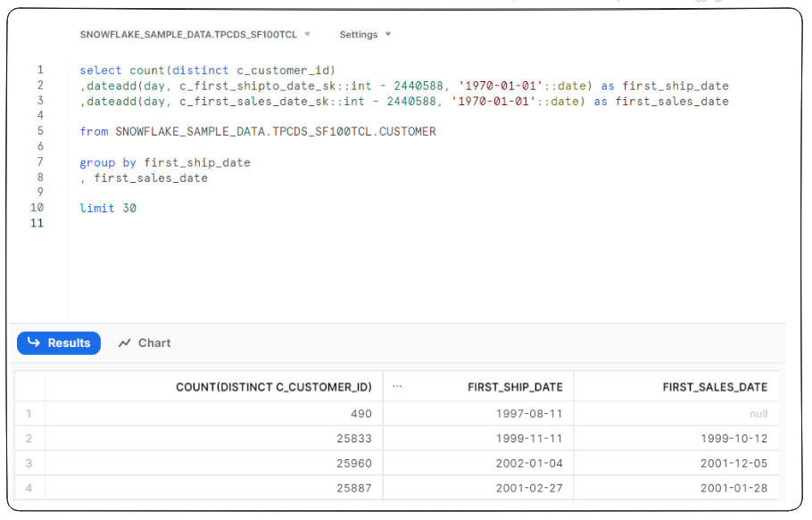Select result row number 4
This screenshot has height=520, width=812.
point(29,489)
